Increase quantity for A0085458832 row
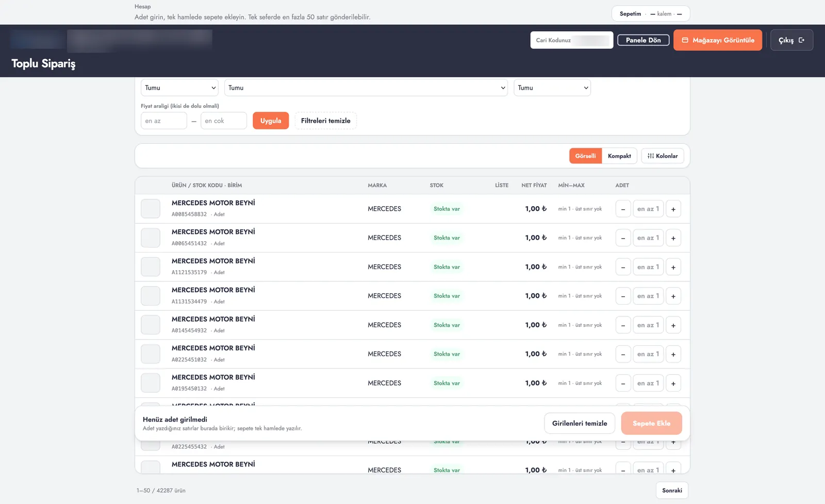This screenshot has width=825, height=504. pos(673,209)
